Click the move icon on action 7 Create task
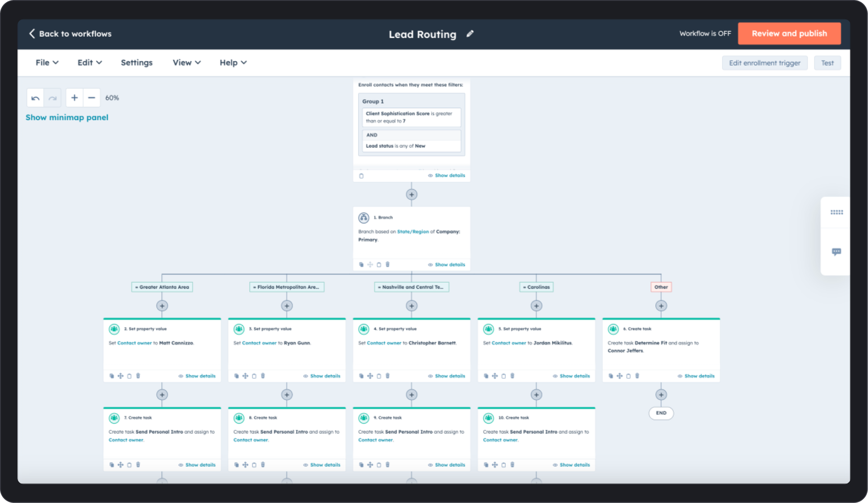The width and height of the screenshot is (868, 503). (x=120, y=465)
